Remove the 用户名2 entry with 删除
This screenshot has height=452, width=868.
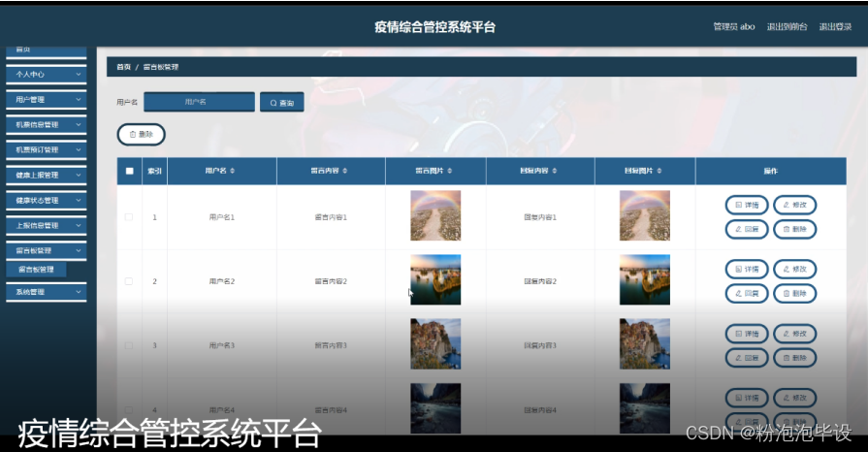795,294
